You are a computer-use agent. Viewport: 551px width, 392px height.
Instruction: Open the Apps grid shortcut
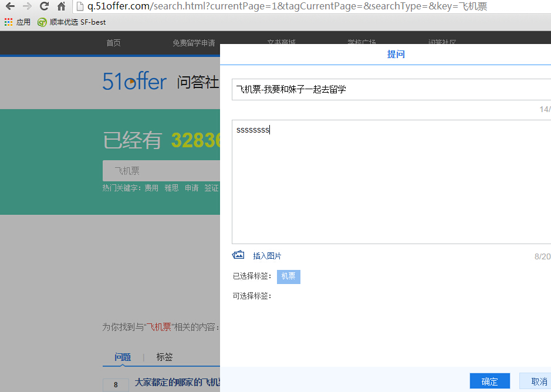[17, 22]
